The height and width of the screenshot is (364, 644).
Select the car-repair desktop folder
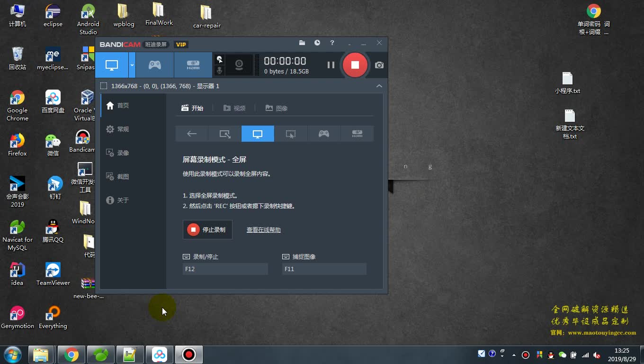pos(207,17)
